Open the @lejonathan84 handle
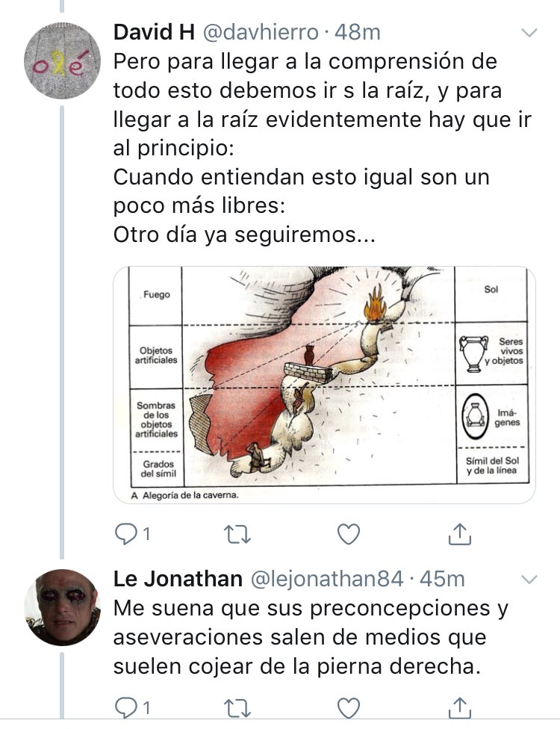This screenshot has width=560, height=729. click(328, 579)
